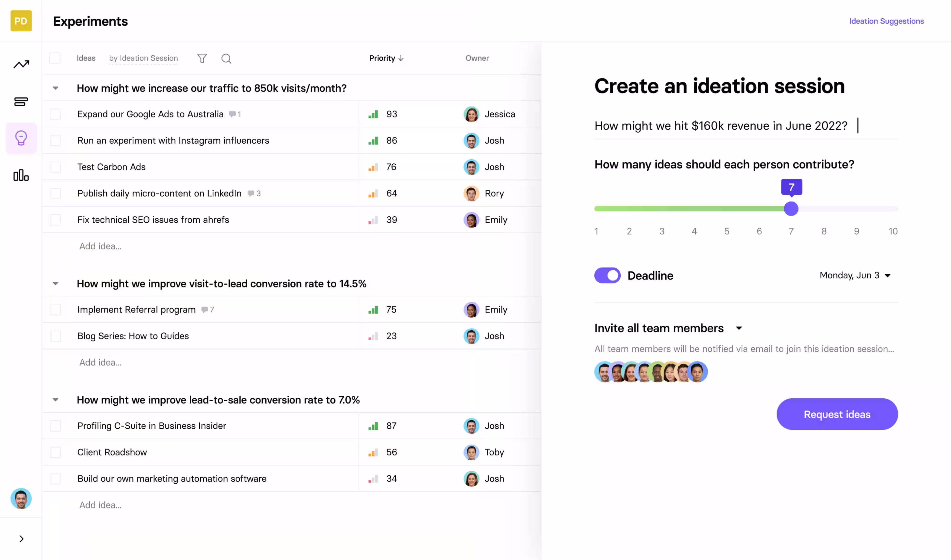The image size is (951, 560).
Task: Check the Test Carbon Ads checkbox
Action: tap(55, 167)
